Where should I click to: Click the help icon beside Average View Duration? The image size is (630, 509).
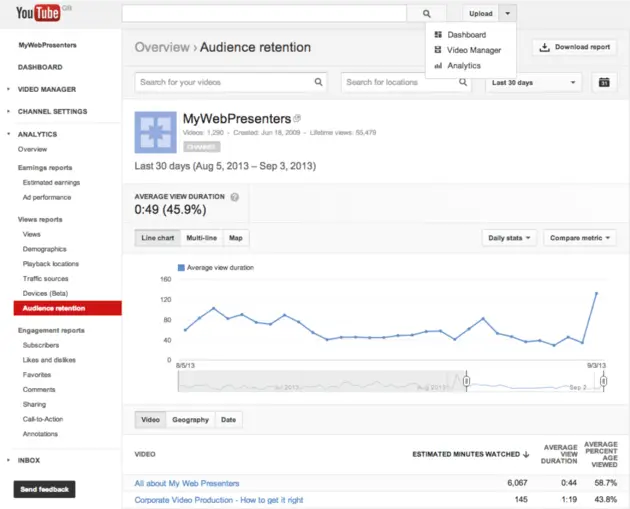click(235, 197)
